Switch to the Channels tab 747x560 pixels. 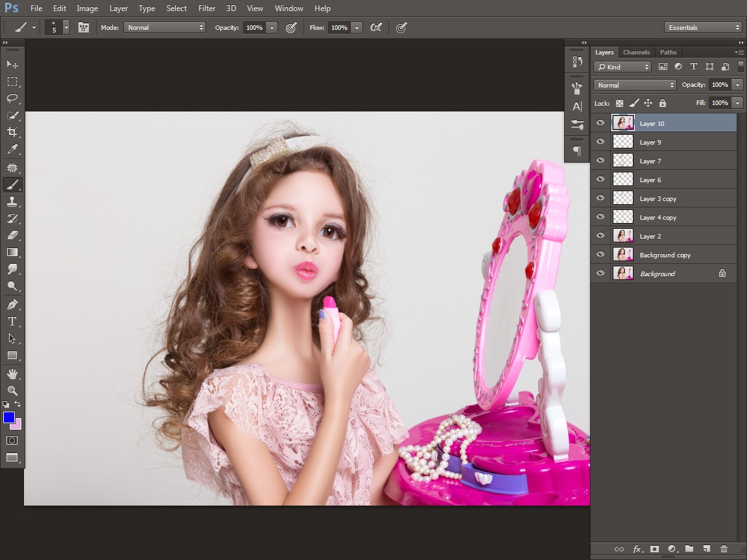pos(636,52)
